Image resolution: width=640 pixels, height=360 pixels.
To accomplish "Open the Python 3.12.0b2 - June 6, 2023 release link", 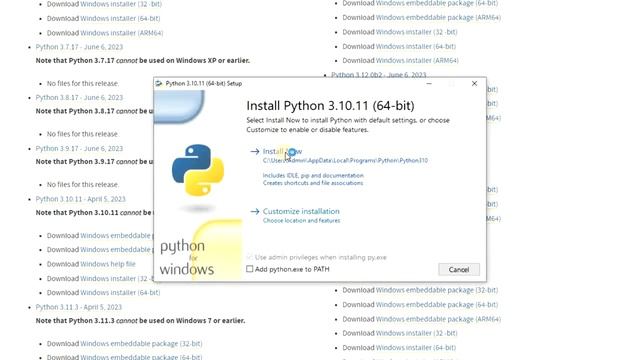I will click(x=378, y=75).
